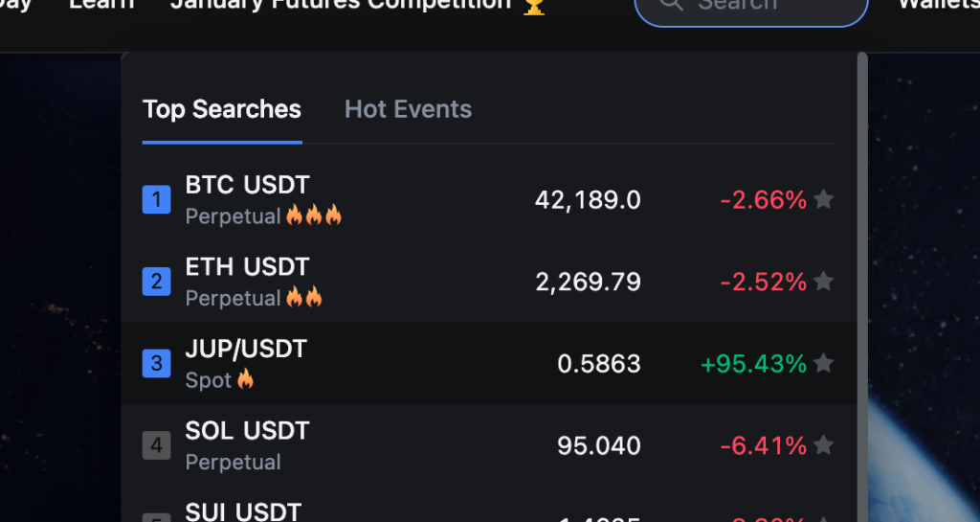
Task: Open the JUP/USDT Spot result
Action: click(x=489, y=363)
